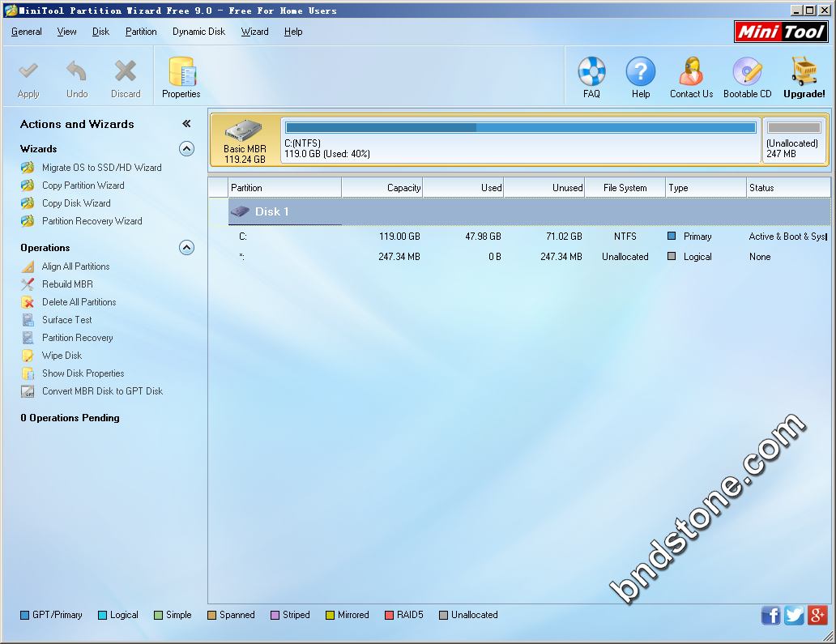Sort by the Type column header
The image size is (836, 644).
[x=706, y=188]
